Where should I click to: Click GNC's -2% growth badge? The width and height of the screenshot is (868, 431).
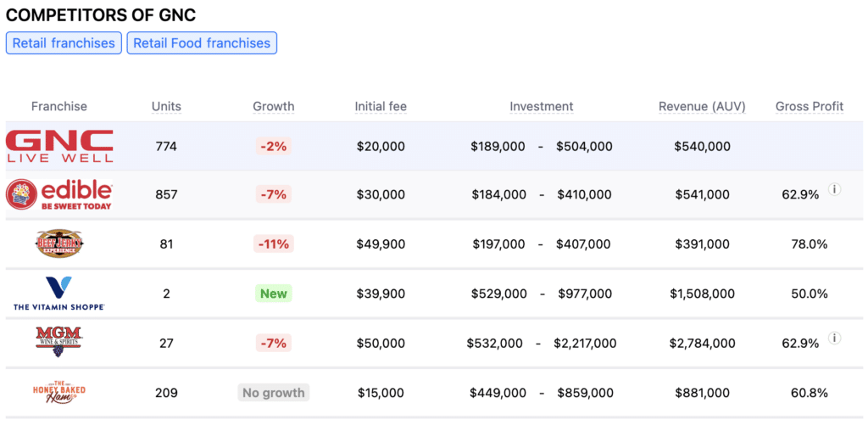(x=274, y=147)
